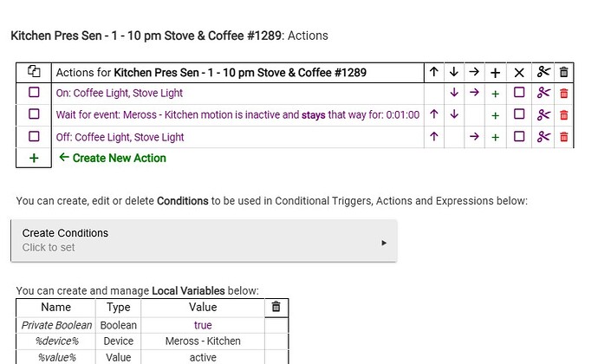
Task: Indent the 'Off: Coffee Light, Stove Light' action
Action: [x=474, y=136]
